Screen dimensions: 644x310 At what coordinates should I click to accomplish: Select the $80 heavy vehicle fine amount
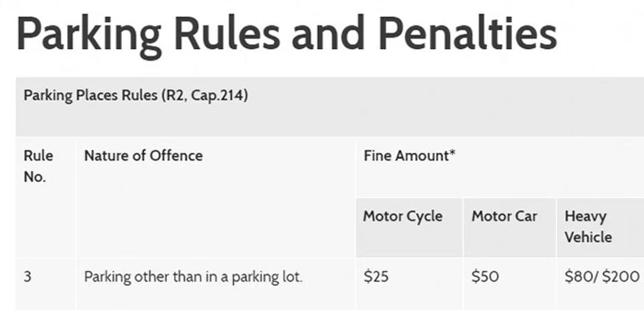tap(577, 276)
